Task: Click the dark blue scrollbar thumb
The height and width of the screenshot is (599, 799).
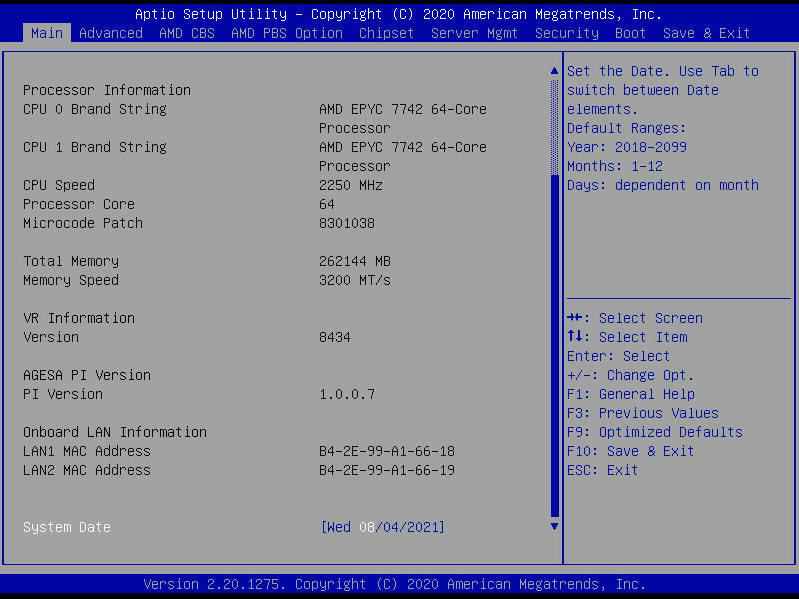Action: [554, 345]
